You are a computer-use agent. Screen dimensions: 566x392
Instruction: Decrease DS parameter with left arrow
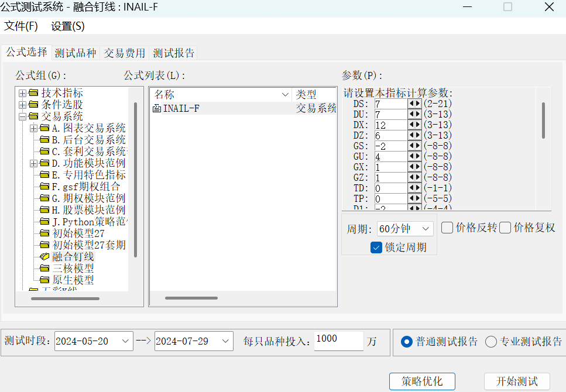(x=411, y=104)
